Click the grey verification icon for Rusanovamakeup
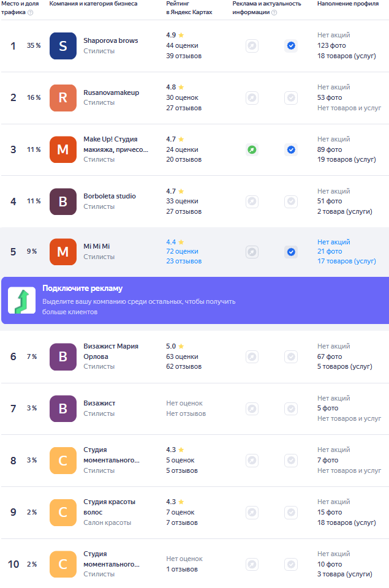This screenshot has height=588, width=389. (291, 98)
